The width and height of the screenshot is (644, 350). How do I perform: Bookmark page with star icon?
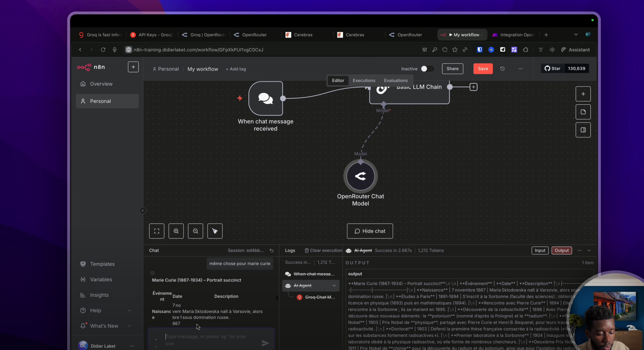tap(455, 50)
